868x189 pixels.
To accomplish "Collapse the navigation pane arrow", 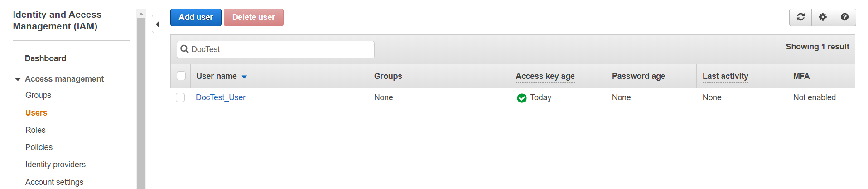I will pos(157,24).
